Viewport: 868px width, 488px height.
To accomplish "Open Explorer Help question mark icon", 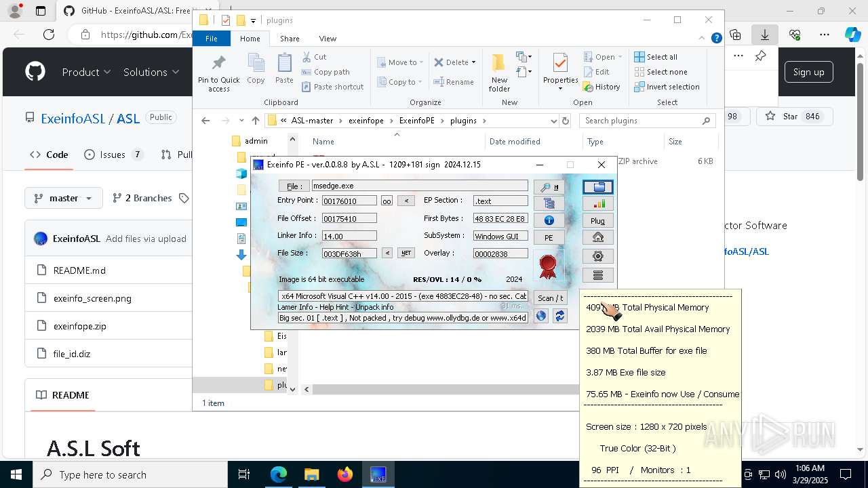I will pyautogui.click(x=716, y=39).
